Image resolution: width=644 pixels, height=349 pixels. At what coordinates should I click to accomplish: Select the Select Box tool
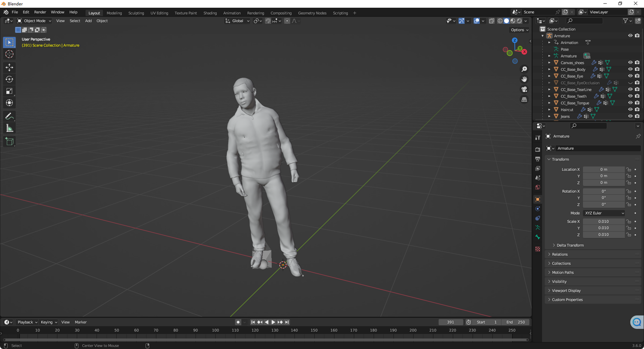click(x=9, y=42)
